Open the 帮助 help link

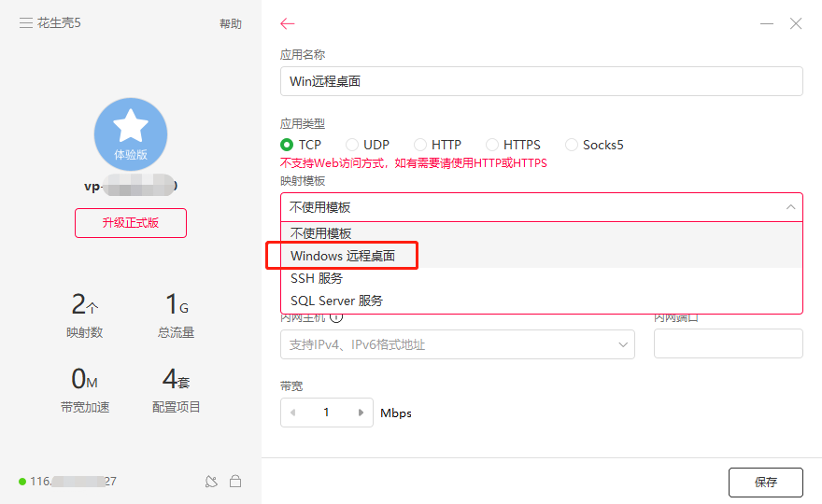[231, 24]
